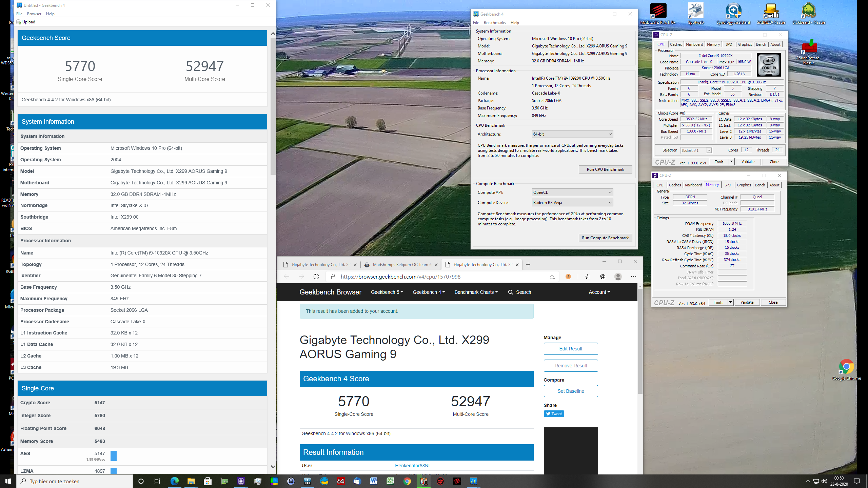Click the Cortana circle on the taskbar

click(x=141, y=481)
